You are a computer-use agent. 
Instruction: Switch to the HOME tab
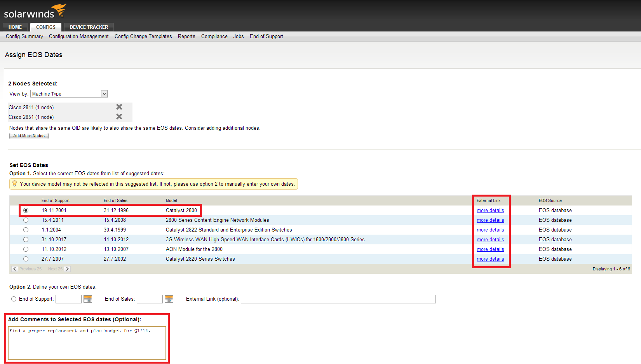point(15,27)
